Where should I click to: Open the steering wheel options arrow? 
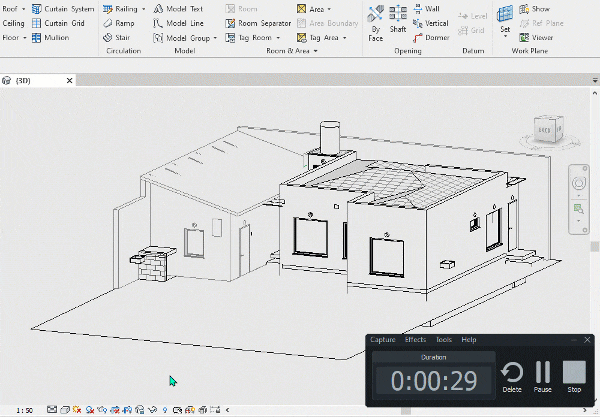579,195
